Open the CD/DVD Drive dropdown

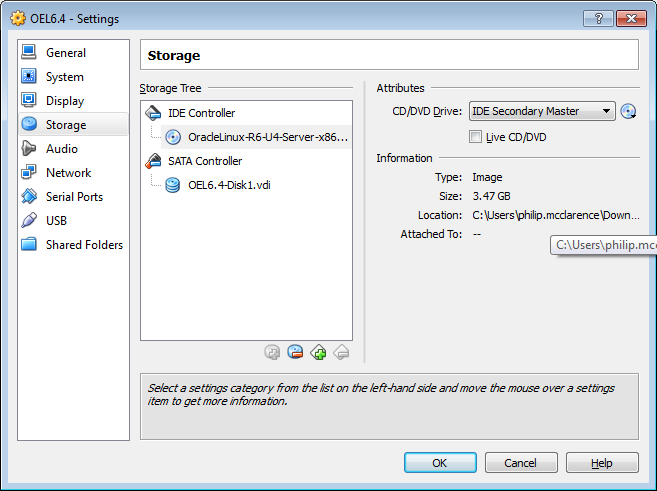[x=542, y=111]
